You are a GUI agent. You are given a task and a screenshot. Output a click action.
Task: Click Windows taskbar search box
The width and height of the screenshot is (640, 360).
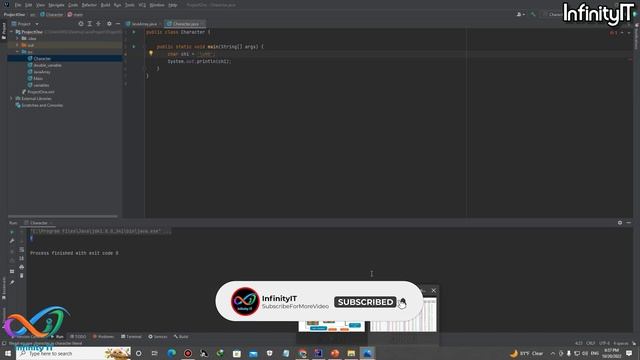click(x=73, y=353)
